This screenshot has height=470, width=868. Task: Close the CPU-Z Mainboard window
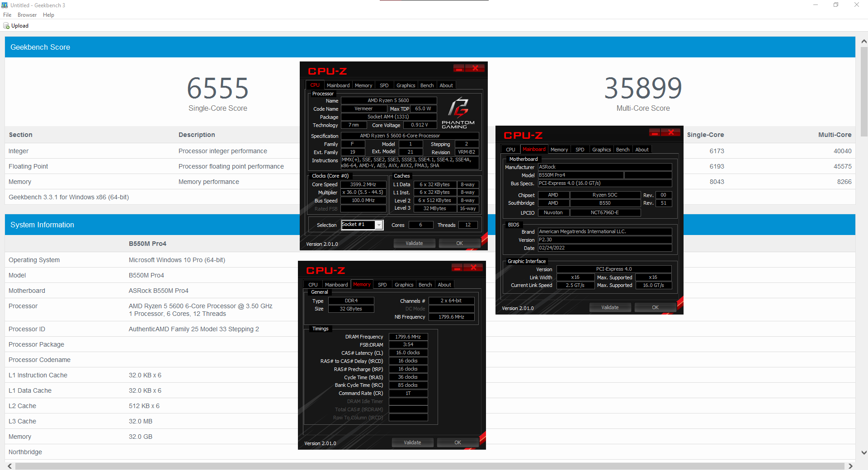click(x=671, y=132)
